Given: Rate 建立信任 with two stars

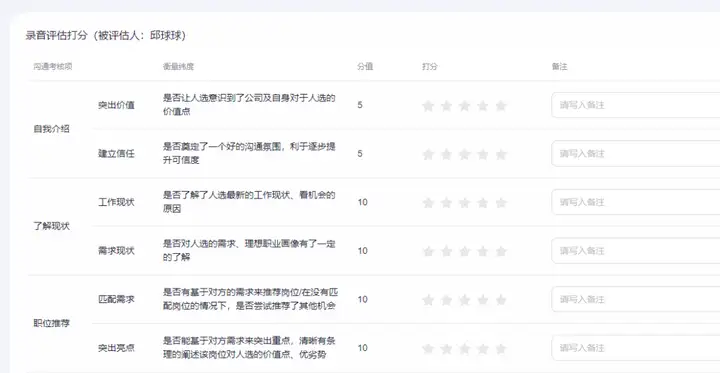Looking at the screenshot, I should coord(446,154).
